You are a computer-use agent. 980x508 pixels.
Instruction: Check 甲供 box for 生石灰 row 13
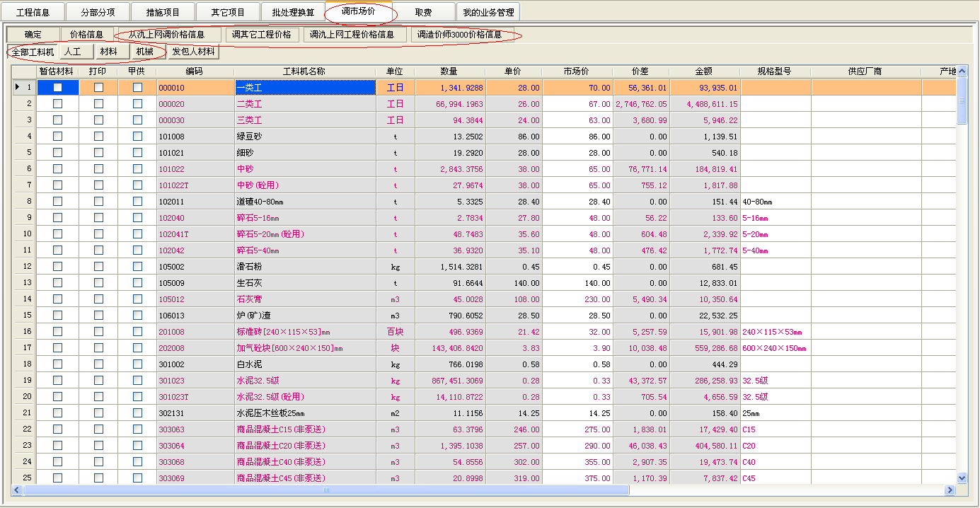pyautogui.click(x=137, y=283)
